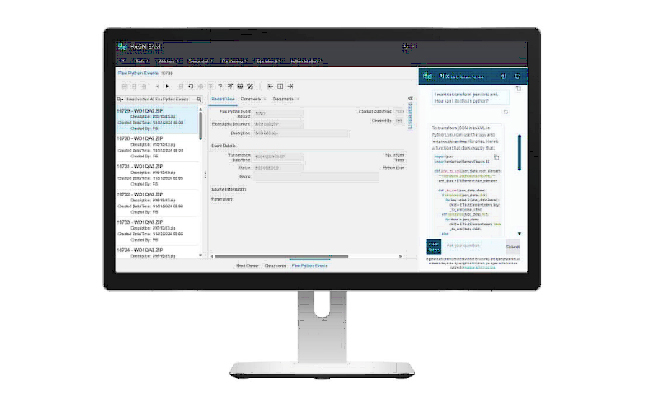The height and width of the screenshot is (400, 645).
Task: Switch to the Documents tab beside Comments
Action: 283,99
